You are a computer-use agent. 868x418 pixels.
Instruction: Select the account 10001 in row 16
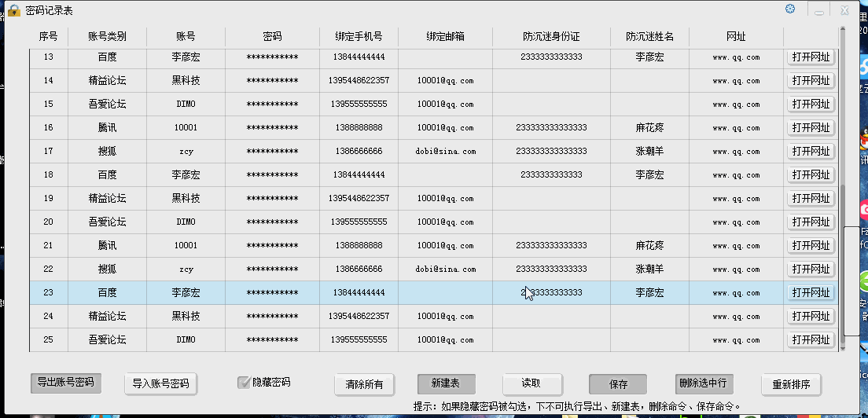point(186,128)
